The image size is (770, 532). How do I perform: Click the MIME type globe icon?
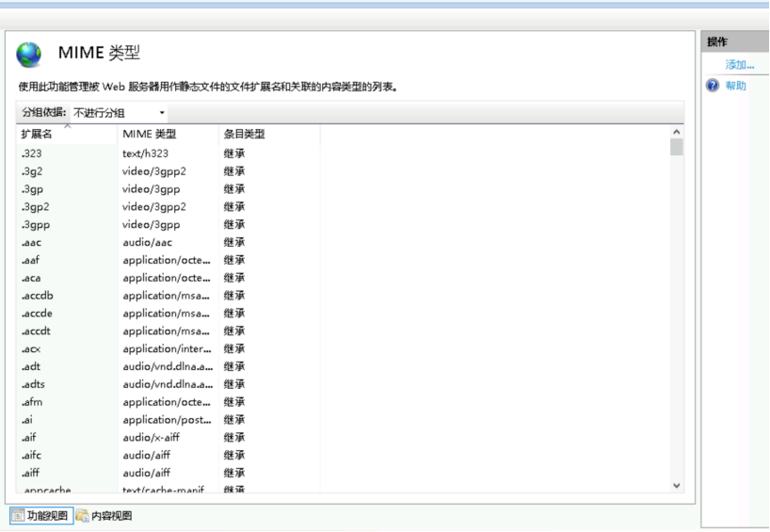coord(29,55)
